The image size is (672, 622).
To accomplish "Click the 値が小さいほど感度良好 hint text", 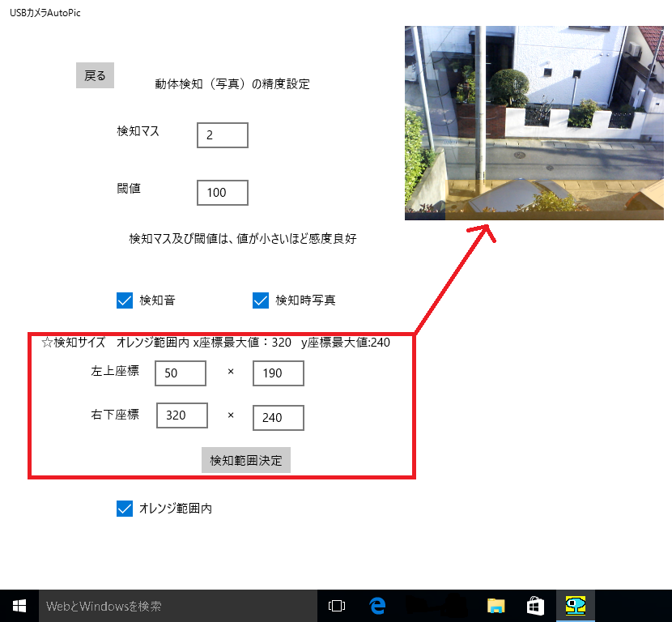I will (296, 238).
